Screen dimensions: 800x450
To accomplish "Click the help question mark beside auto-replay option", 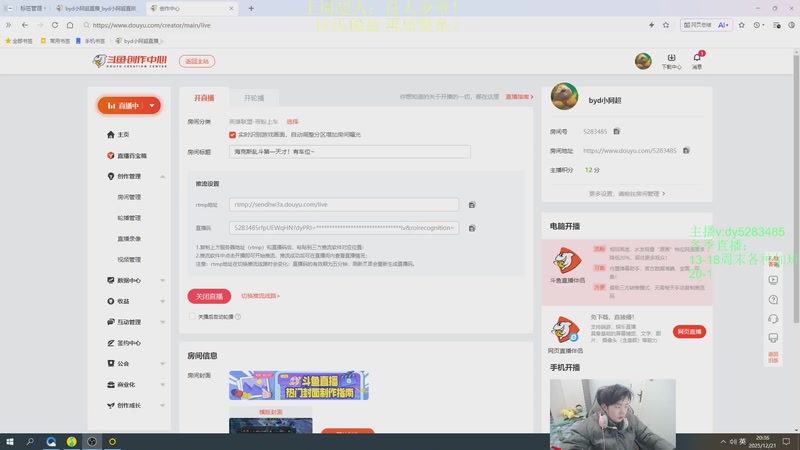I will click(x=238, y=317).
